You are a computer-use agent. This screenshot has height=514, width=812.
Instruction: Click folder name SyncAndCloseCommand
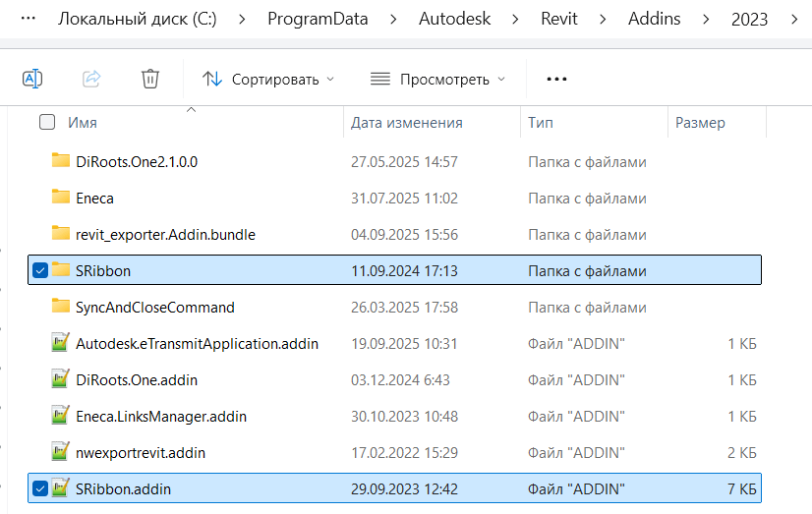point(155,308)
